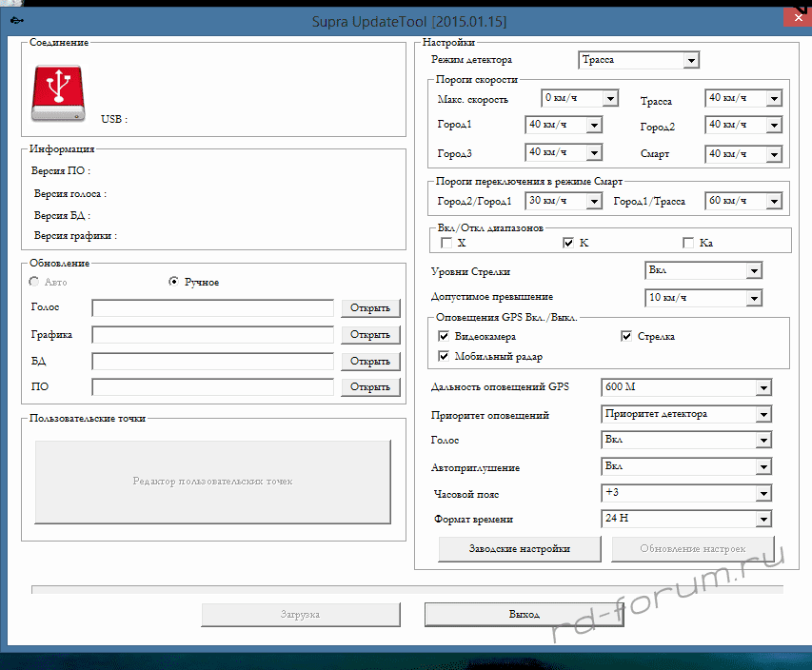The width and height of the screenshot is (812, 670).
Task: Close the Supra UpdateTool window
Action: pos(798,17)
